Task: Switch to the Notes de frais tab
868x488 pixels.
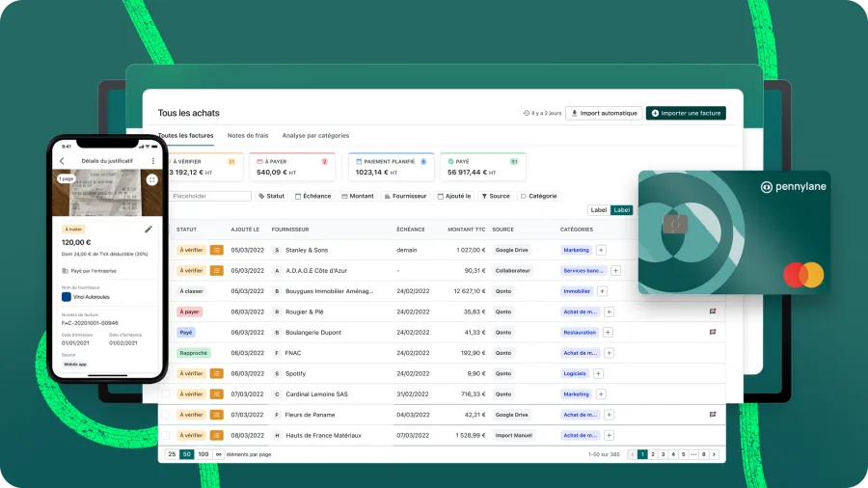Action: 248,136
